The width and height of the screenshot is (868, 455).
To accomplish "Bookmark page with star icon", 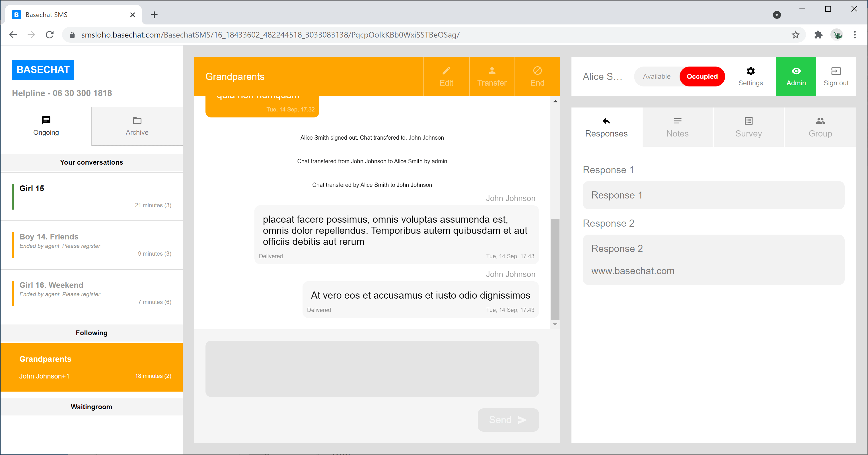I will (x=795, y=35).
